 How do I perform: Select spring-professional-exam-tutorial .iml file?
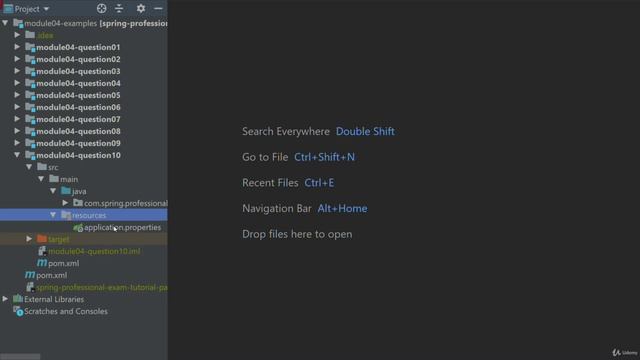102,287
